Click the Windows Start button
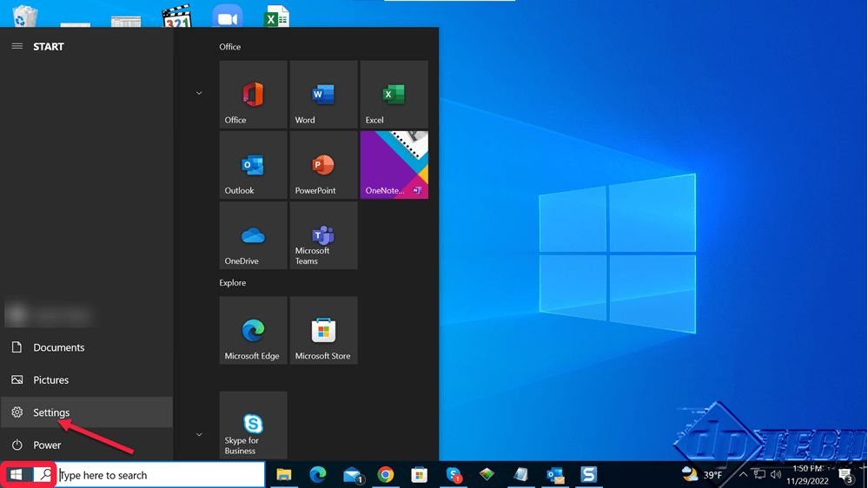Screen dimensions: 868x488 pos(16,475)
